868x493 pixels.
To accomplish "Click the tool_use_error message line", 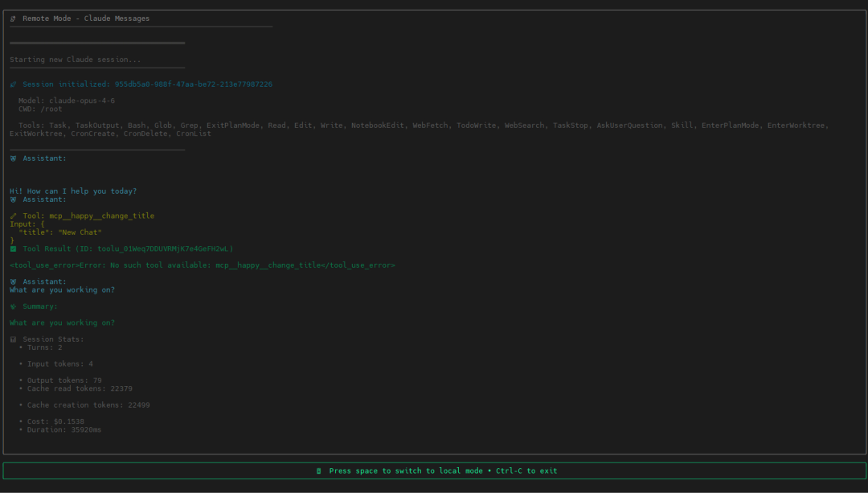I will (203, 265).
